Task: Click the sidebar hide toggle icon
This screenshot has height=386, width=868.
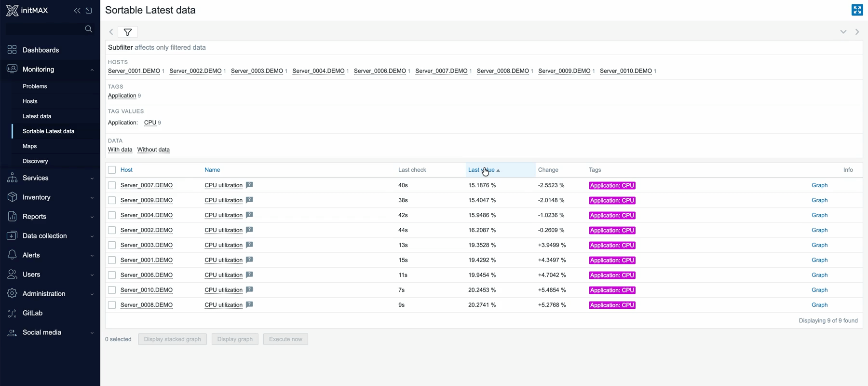Action: pos(89,11)
